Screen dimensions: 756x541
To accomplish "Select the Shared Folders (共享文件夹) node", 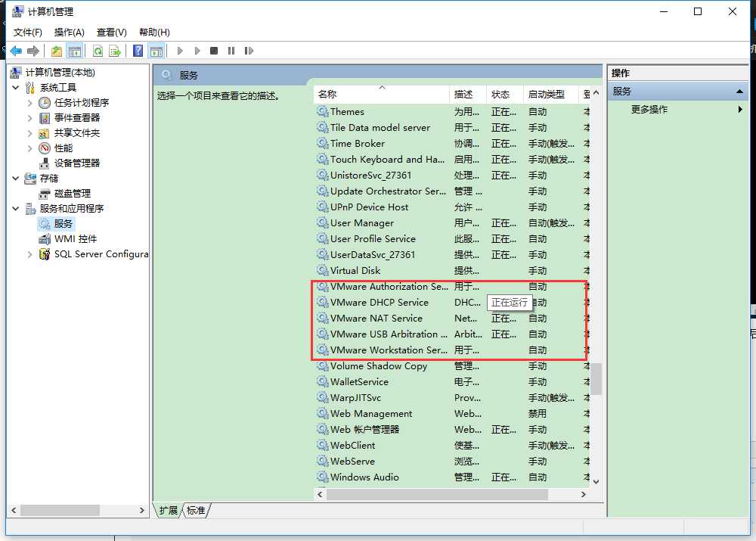I will [x=77, y=132].
